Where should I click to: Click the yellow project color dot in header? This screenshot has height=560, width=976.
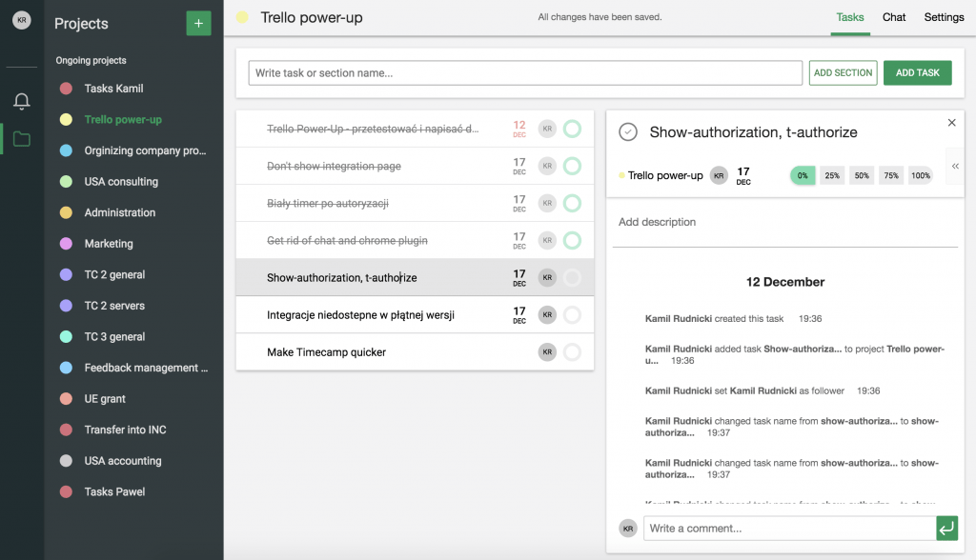[242, 17]
